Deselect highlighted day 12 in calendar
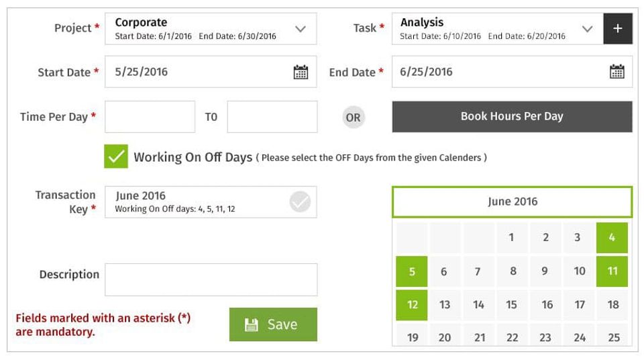This screenshot has width=644, height=358. pyautogui.click(x=412, y=305)
